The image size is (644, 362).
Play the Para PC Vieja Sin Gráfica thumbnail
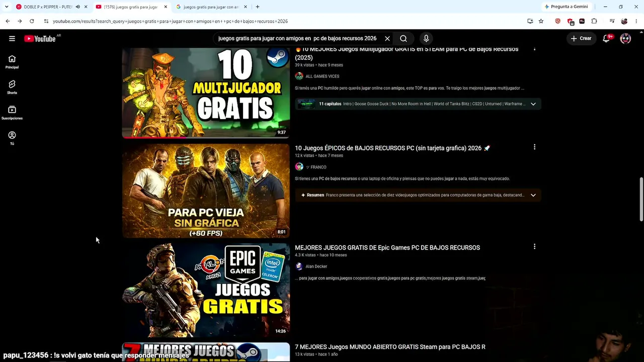pyautogui.click(x=206, y=191)
